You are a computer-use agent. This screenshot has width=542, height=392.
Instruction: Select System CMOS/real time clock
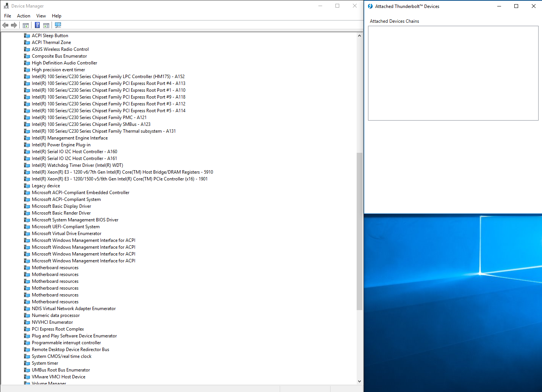click(x=61, y=356)
